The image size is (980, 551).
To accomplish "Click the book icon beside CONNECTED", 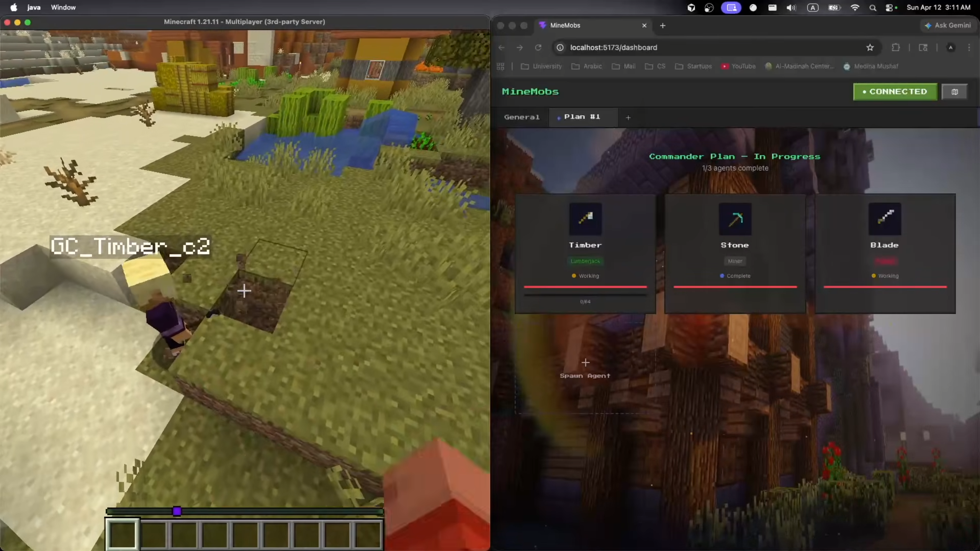I will tap(954, 92).
